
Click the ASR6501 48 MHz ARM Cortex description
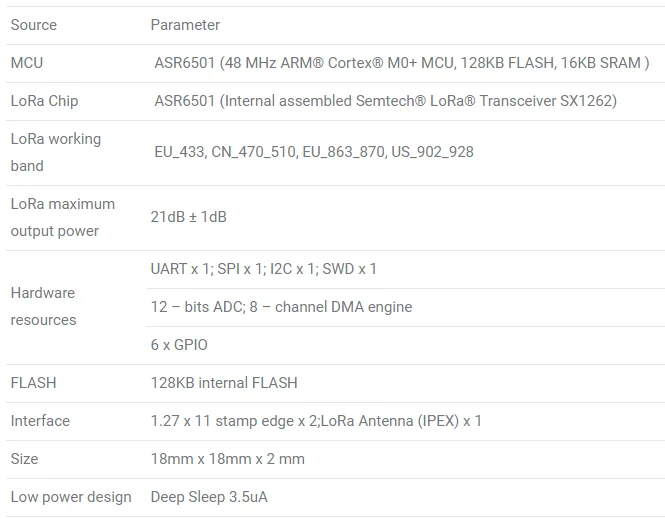(402, 63)
